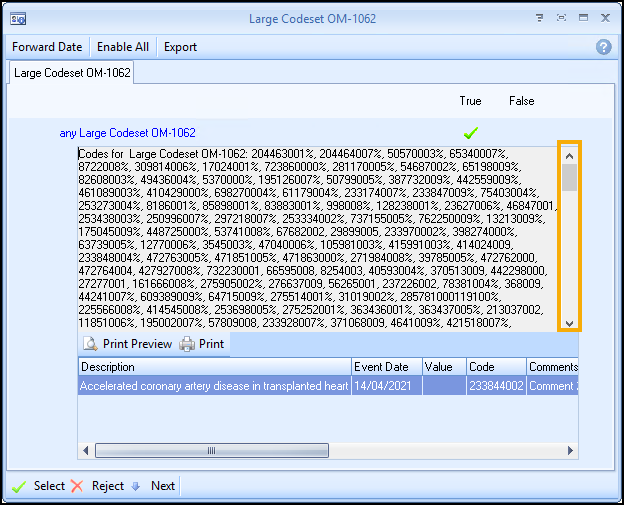Click the Print printer icon

pos(187,344)
